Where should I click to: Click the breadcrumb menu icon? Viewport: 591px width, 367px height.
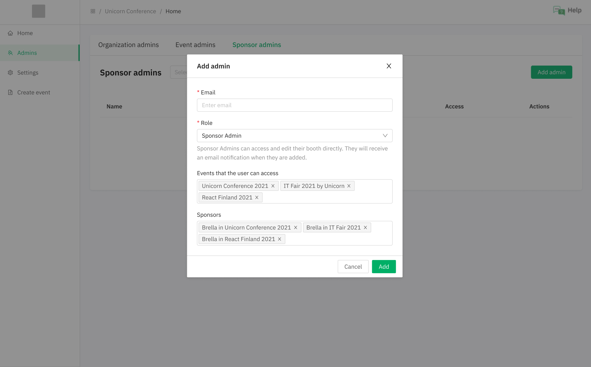tap(93, 11)
